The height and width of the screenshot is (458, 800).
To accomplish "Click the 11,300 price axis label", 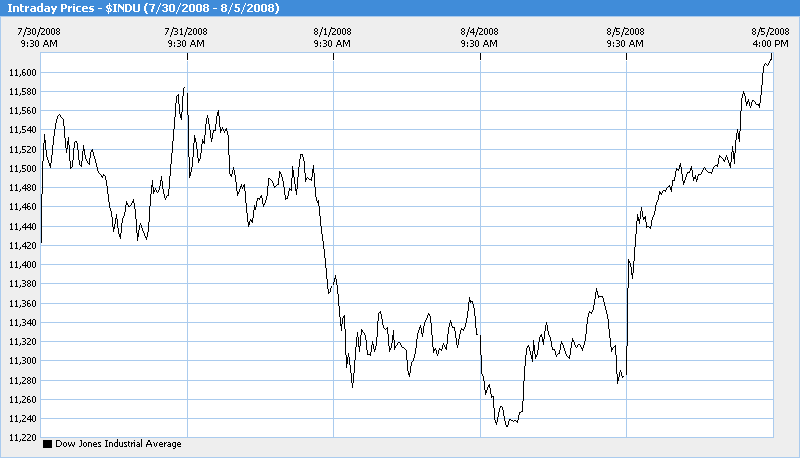I will (22, 361).
